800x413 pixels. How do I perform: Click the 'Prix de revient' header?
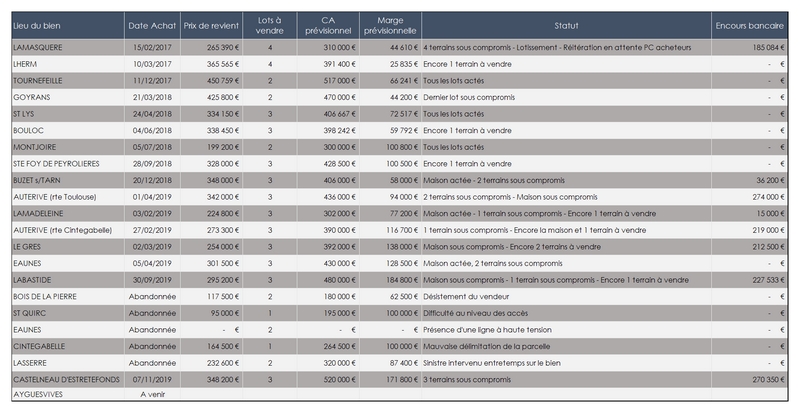[211, 26]
